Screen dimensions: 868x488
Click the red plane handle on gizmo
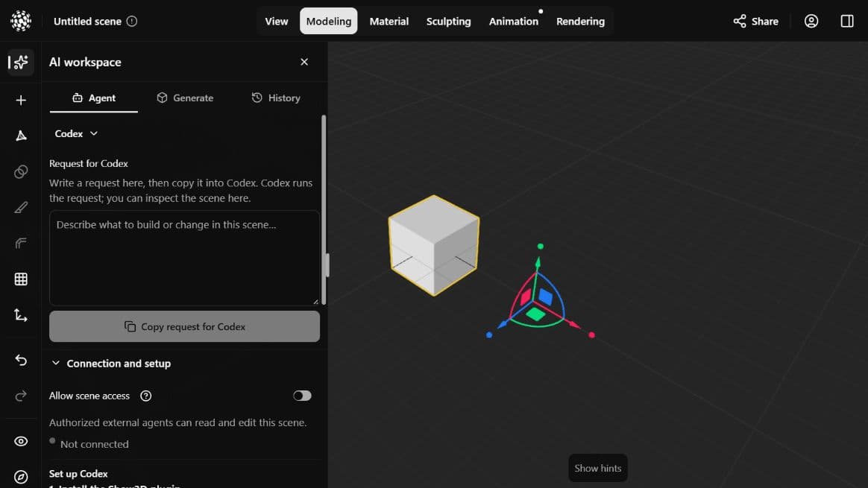point(526,297)
